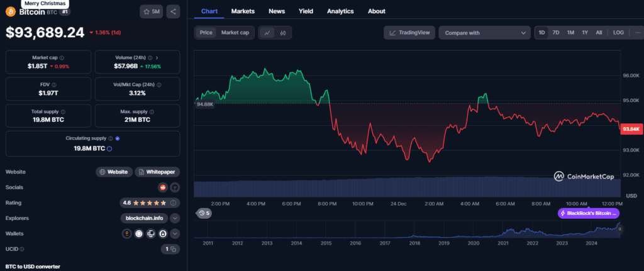
Task: Show Market cap info tooltip icon
Action: click(62, 58)
